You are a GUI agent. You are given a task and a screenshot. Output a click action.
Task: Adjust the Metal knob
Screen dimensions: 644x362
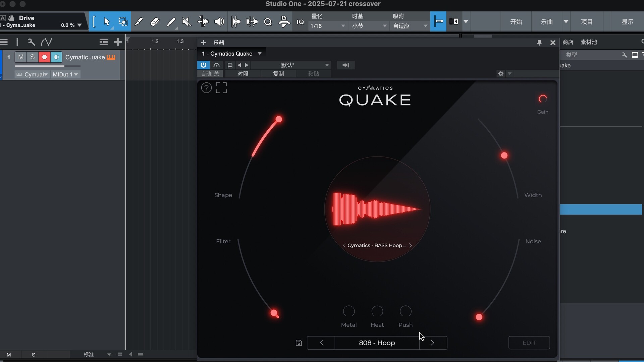pyautogui.click(x=349, y=311)
